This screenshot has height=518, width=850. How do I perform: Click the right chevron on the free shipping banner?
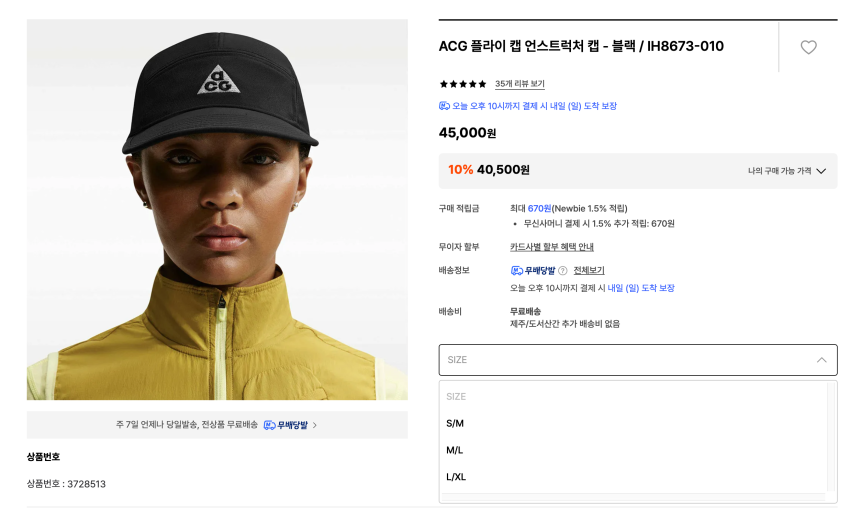315,425
